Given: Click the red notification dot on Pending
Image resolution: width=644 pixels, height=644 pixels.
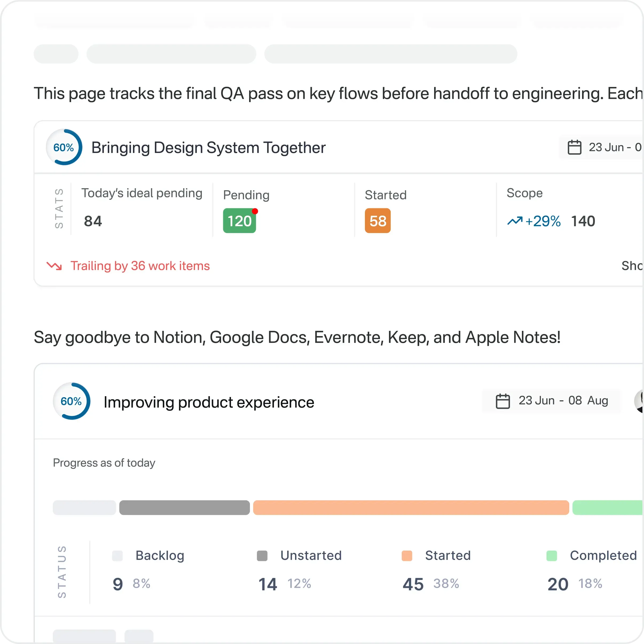Looking at the screenshot, I should tap(255, 211).
